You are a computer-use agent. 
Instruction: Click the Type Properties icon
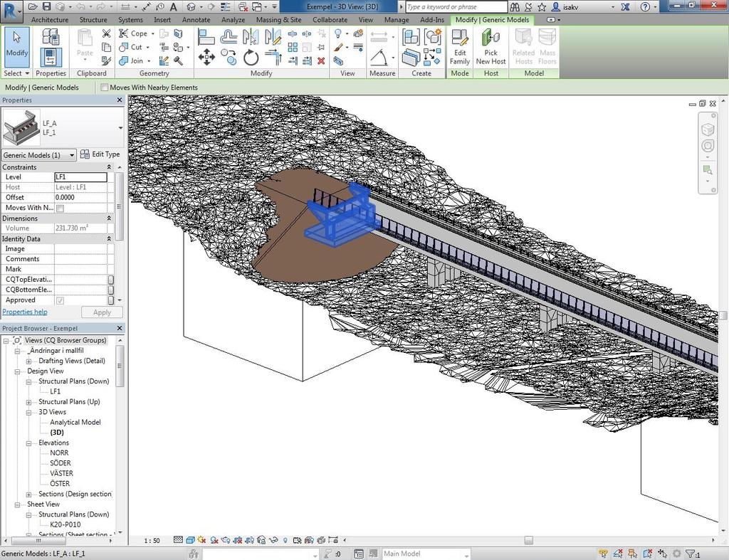tap(51, 37)
